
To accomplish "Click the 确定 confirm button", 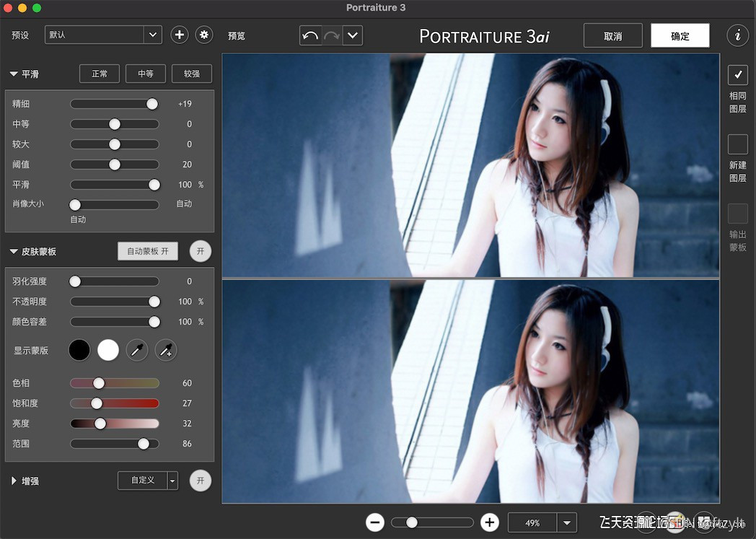I will (x=680, y=35).
